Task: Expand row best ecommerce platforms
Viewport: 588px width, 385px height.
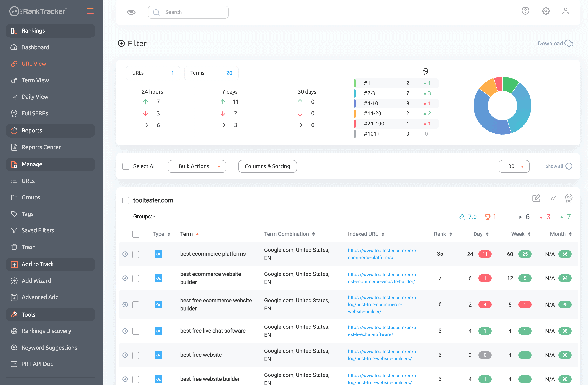Action: [125, 254]
